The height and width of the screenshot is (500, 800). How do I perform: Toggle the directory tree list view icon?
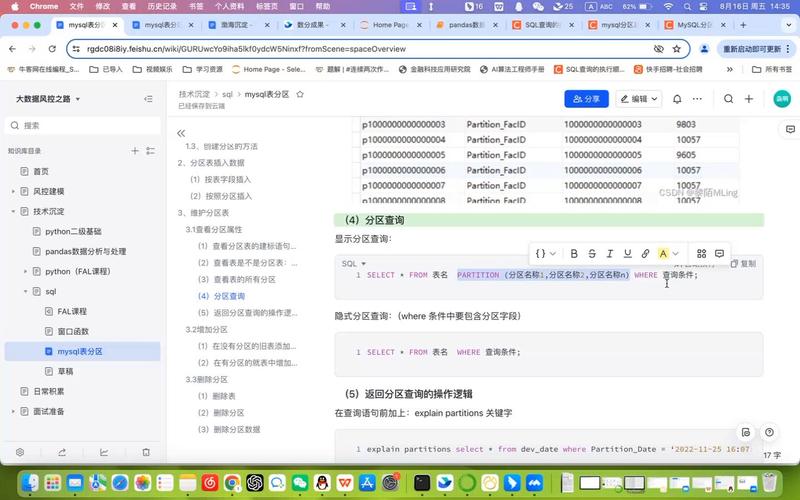151,151
